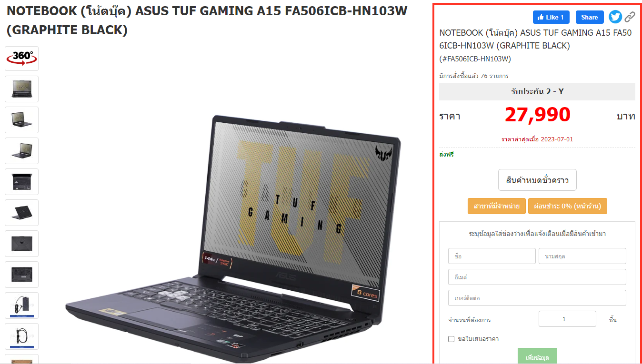Click the ชื่อ first name field

click(x=492, y=256)
